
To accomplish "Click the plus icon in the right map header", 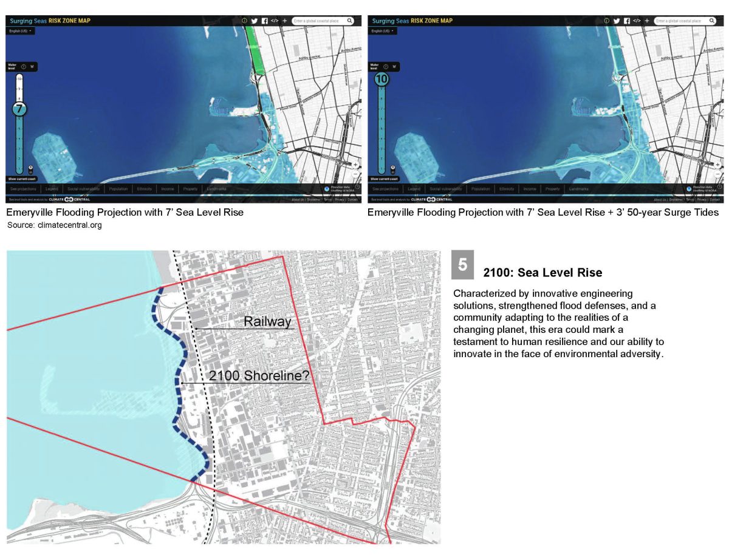I will (x=646, y=21).
